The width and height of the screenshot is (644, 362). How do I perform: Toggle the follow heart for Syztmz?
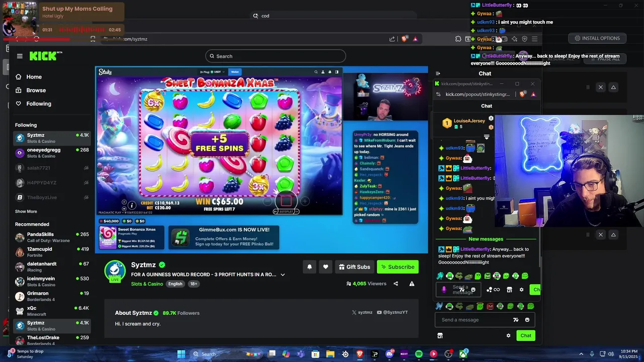[x=326, y=267]
